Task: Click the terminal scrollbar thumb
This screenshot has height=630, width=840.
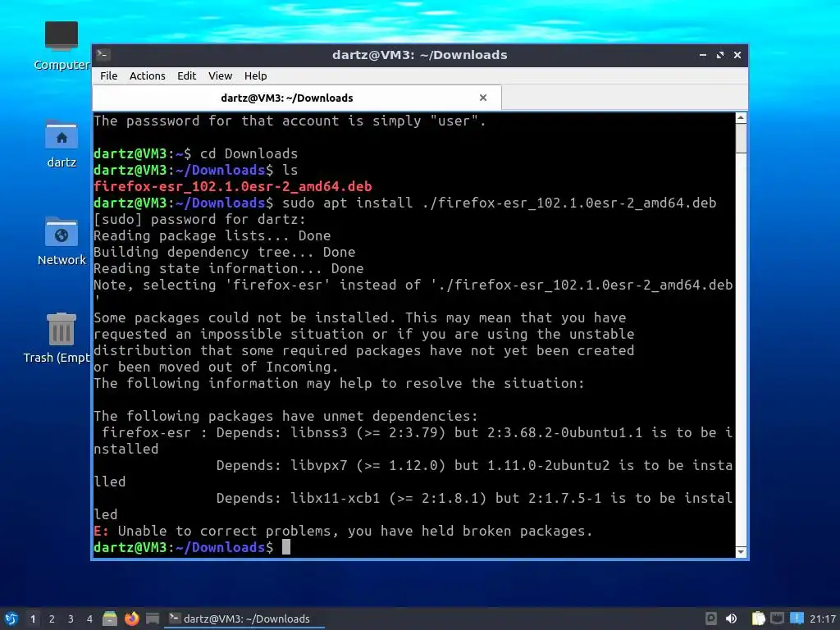Action: click(x=741, y=138)
